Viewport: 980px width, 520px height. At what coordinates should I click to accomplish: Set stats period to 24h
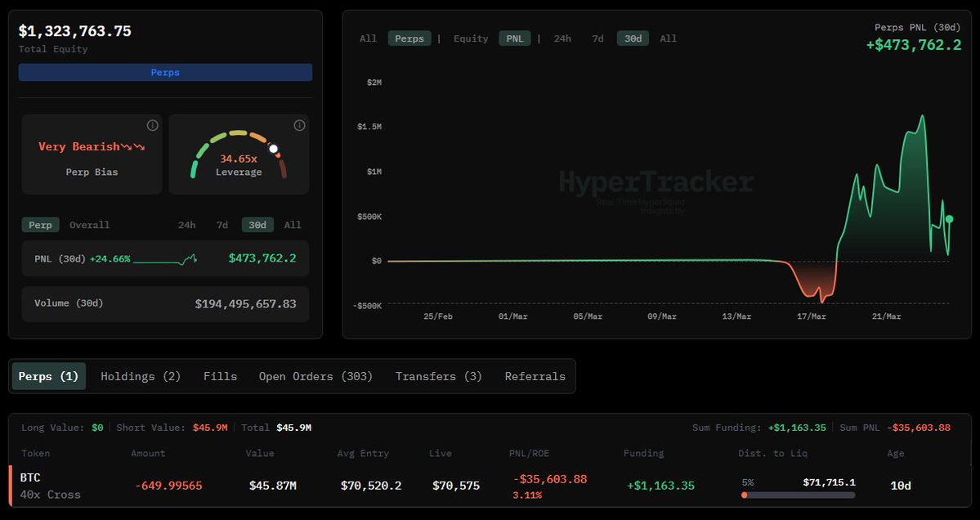point(187,225)
